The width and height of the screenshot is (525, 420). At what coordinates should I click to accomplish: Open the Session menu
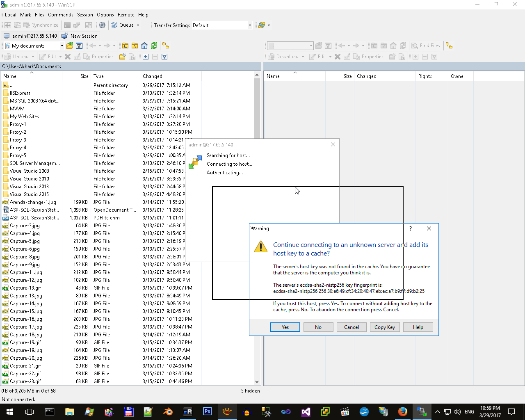[x=85, y=14]
